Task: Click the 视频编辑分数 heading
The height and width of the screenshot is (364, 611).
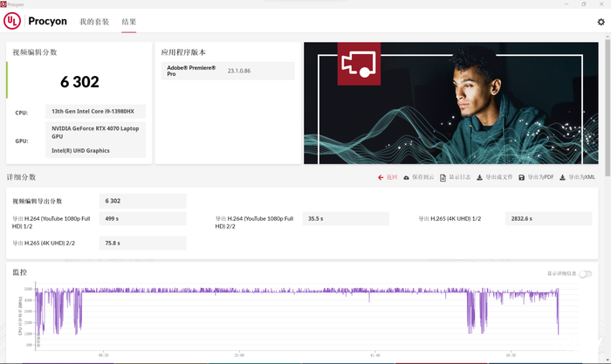Action: [x=35, y=52]
